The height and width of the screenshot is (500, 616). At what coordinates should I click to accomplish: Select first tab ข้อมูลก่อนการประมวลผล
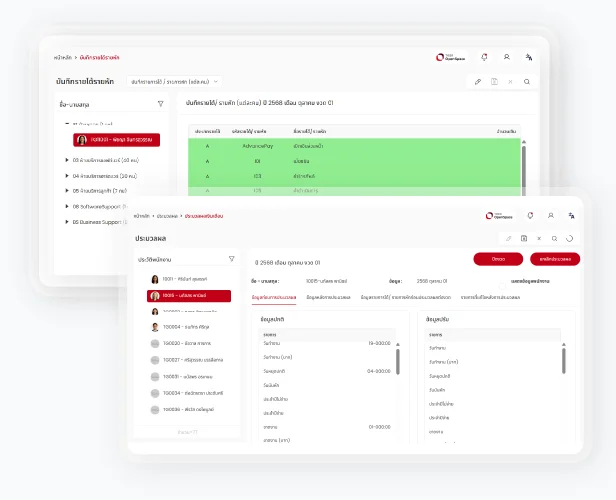pos(274,297)
